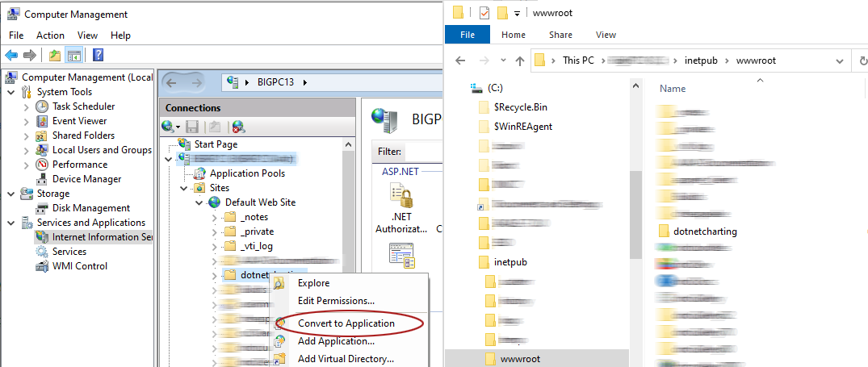Image resolution: width=868 pixels, height=367 pixels.
Task: Select Disk Management under Storage
Action: pos(90,208)
